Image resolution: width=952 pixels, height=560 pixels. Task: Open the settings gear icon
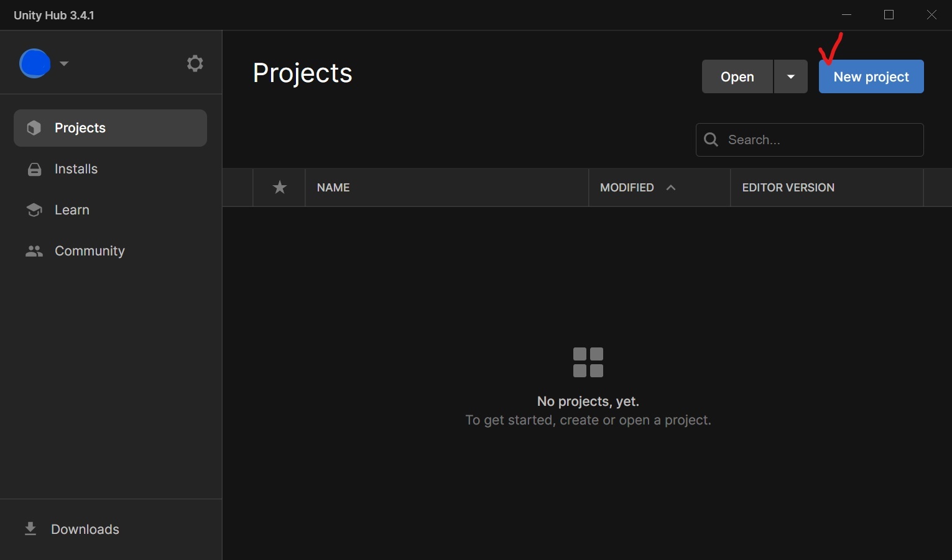195,63
